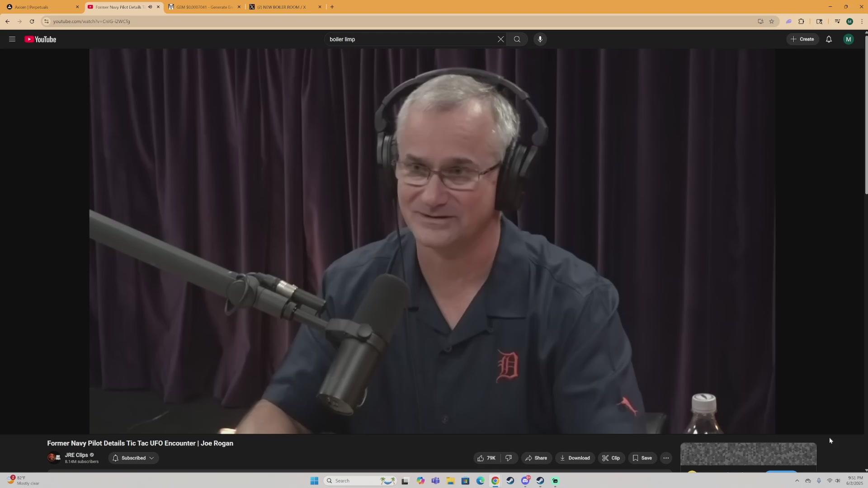Open the YouTube hamburger guide menu

(x=12, y=39)
